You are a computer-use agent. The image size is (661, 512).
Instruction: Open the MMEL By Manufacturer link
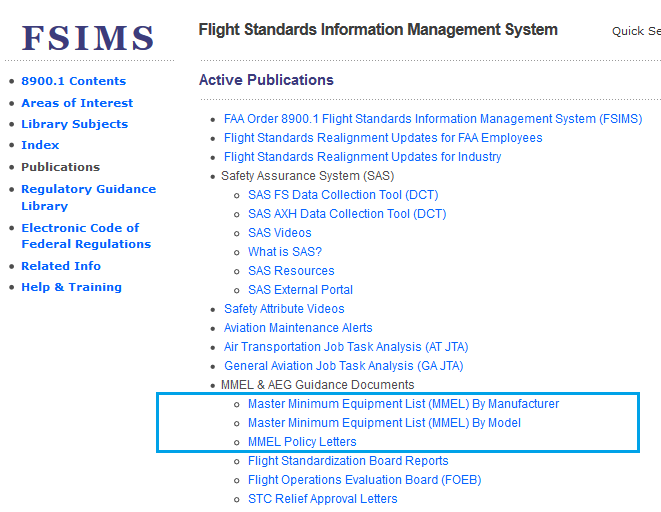403,404
